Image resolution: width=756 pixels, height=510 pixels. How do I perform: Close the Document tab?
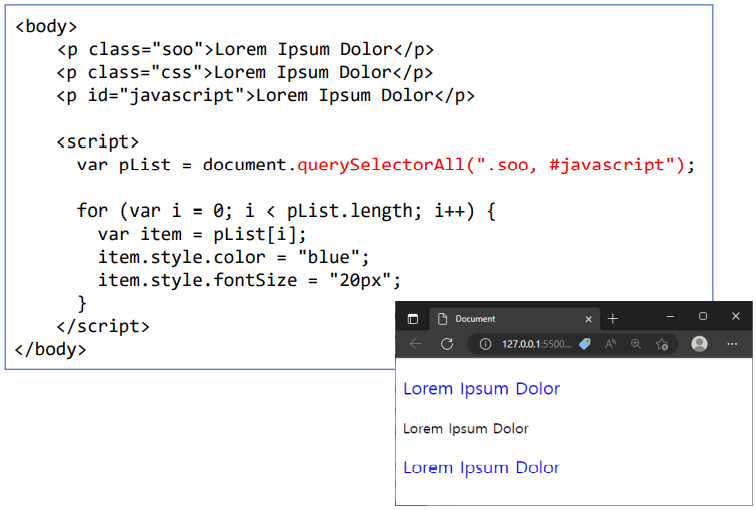pyautogui.click(x=588, y=319)
